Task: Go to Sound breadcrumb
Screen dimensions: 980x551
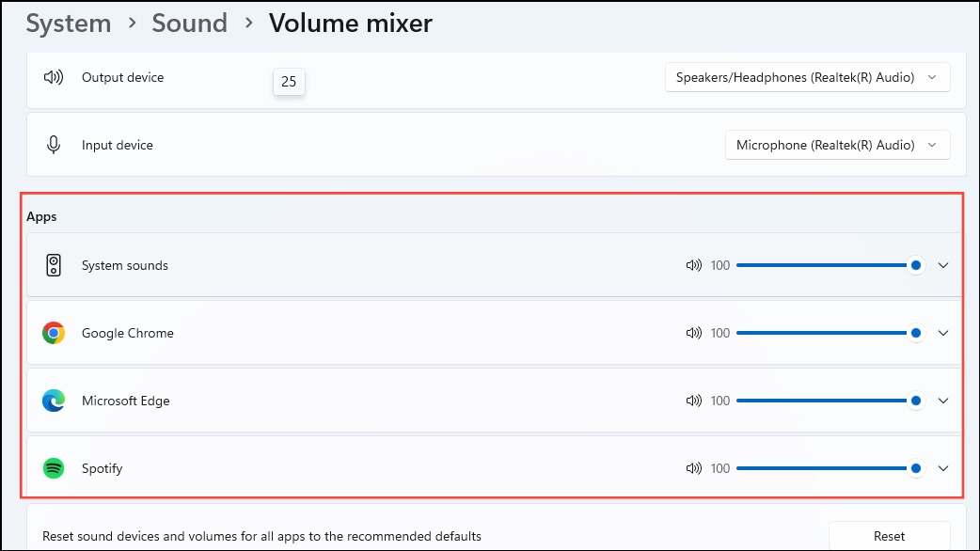Action: tap(189, 24)
